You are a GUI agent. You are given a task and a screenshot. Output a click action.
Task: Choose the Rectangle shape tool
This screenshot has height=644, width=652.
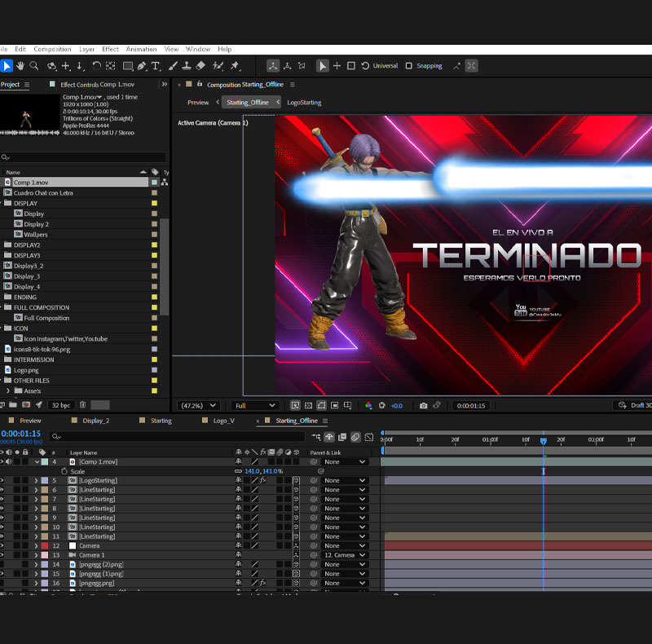point(128,66)
